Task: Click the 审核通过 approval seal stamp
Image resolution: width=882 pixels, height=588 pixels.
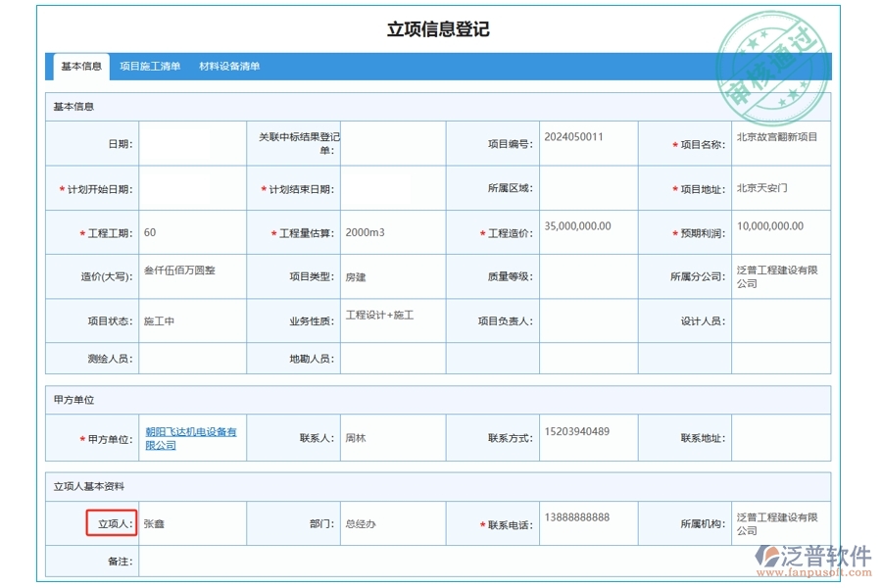Action: click(773, 61)
